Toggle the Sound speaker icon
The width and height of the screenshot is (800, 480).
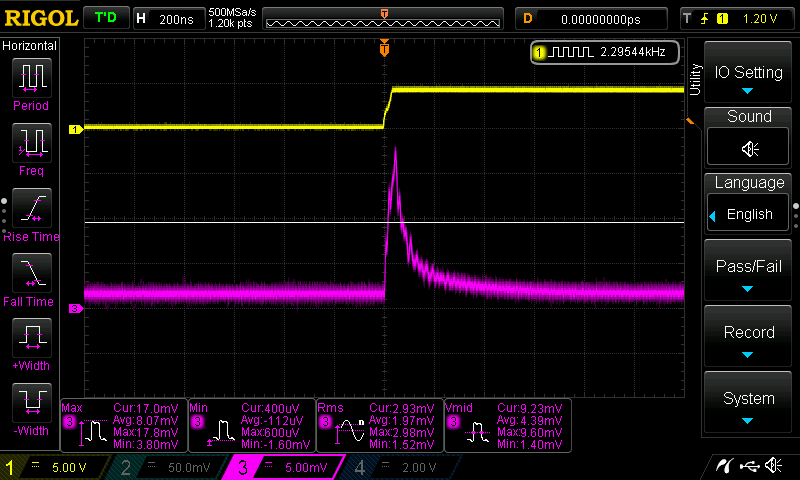[749, 149]
